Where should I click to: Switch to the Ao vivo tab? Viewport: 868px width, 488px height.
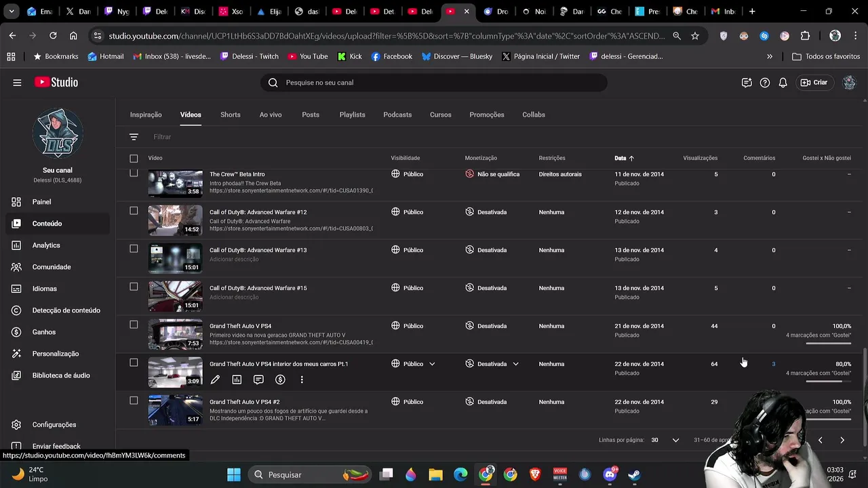pyautogui.click(x=271, y=115)
